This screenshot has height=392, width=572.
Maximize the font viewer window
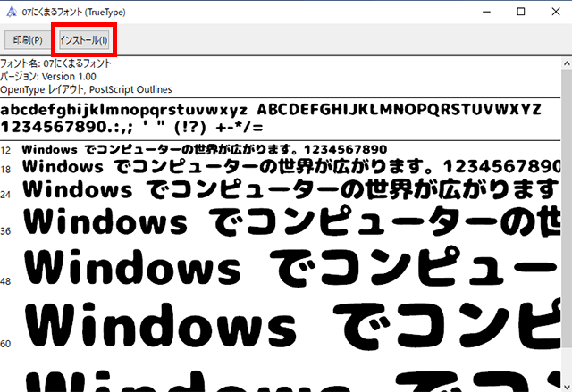click(x=519, y=11)
